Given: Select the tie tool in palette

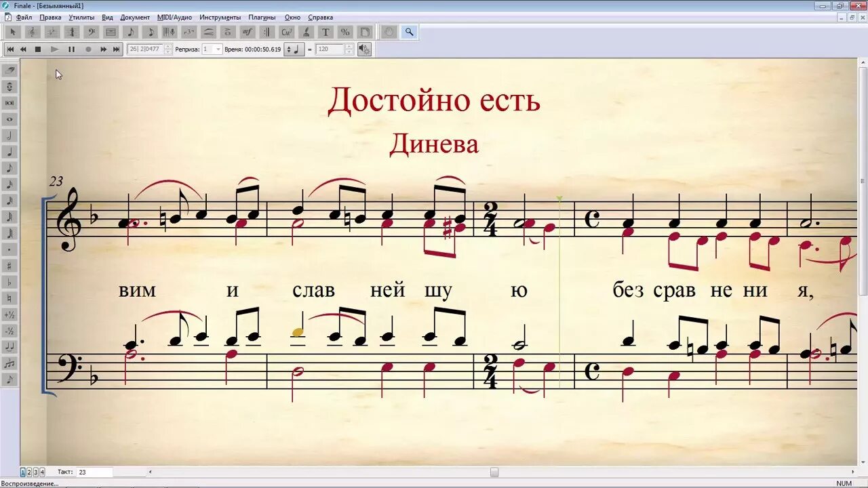Looking at the screenshot, I should [10, 348].
